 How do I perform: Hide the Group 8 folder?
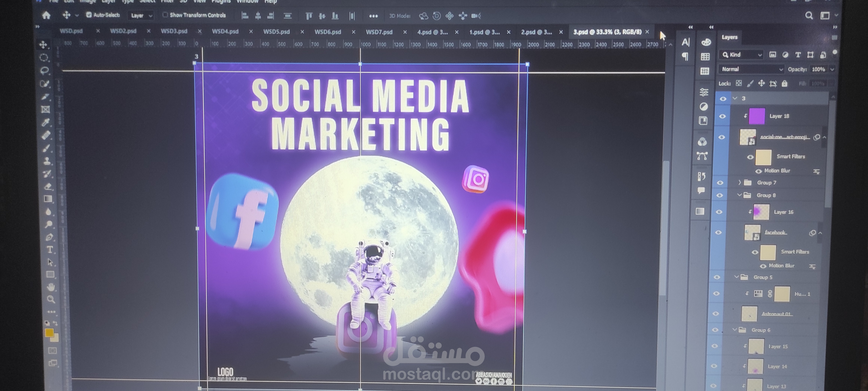coord(720,195)
